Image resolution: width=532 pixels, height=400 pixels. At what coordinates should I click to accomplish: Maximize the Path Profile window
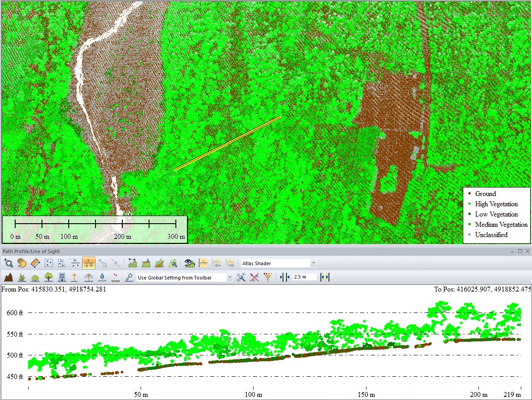pos(520,251)
